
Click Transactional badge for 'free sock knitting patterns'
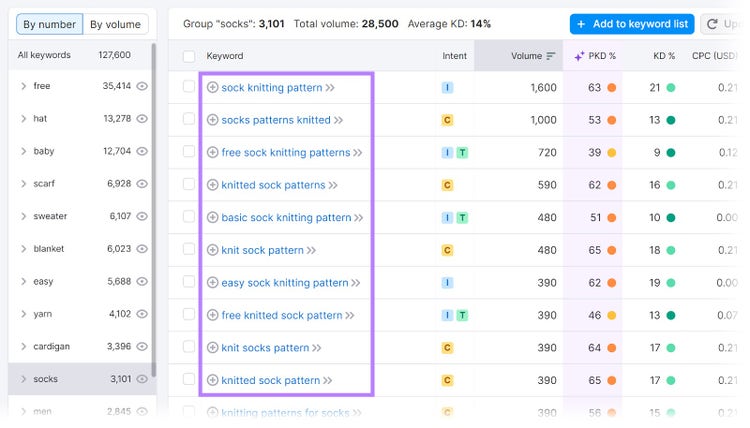point(462,153)
